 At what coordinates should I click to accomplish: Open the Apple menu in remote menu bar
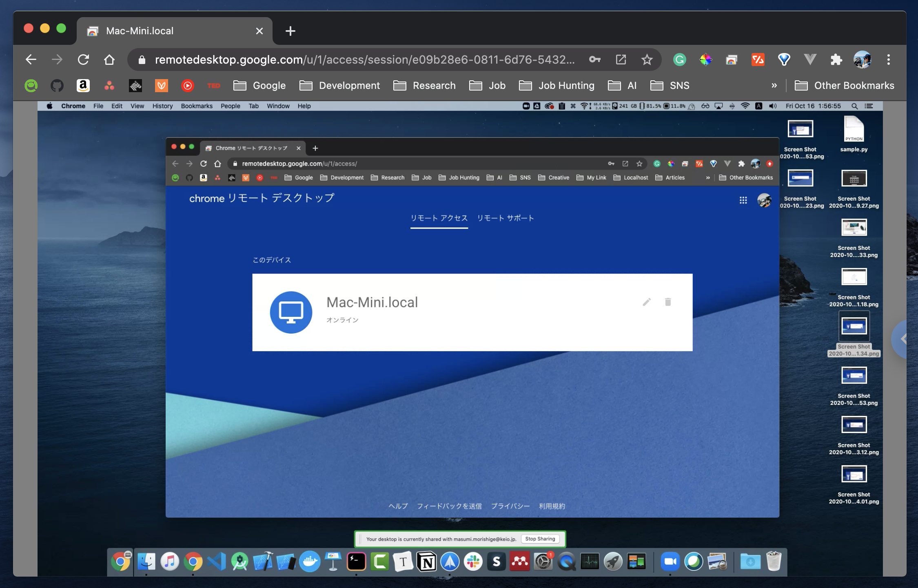click(49, 106)
